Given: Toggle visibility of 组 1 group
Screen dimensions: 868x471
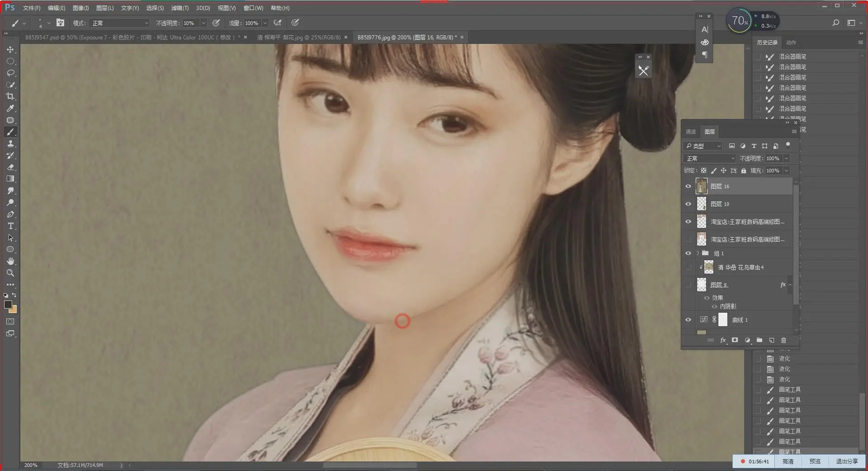Looking at the screenshot, I should 688,253.
